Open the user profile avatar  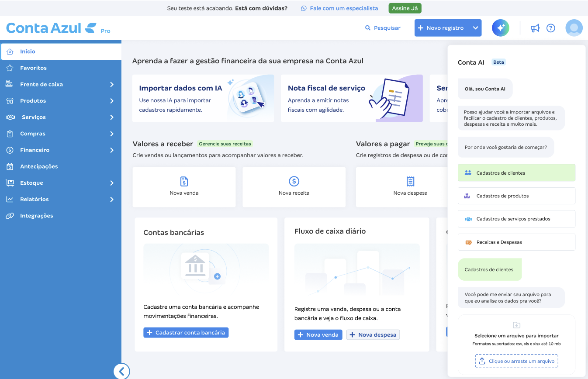click(574, 28)
